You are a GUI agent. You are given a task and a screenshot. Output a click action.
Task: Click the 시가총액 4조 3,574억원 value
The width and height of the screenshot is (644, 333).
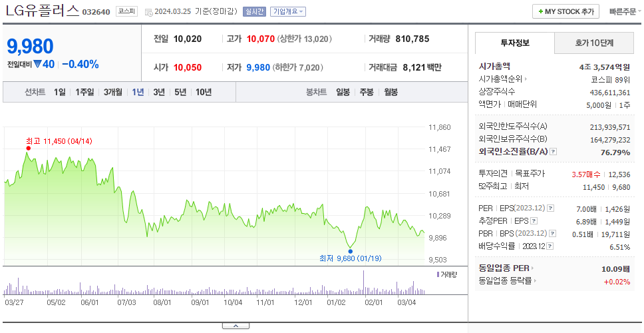(x=604, y=67)
